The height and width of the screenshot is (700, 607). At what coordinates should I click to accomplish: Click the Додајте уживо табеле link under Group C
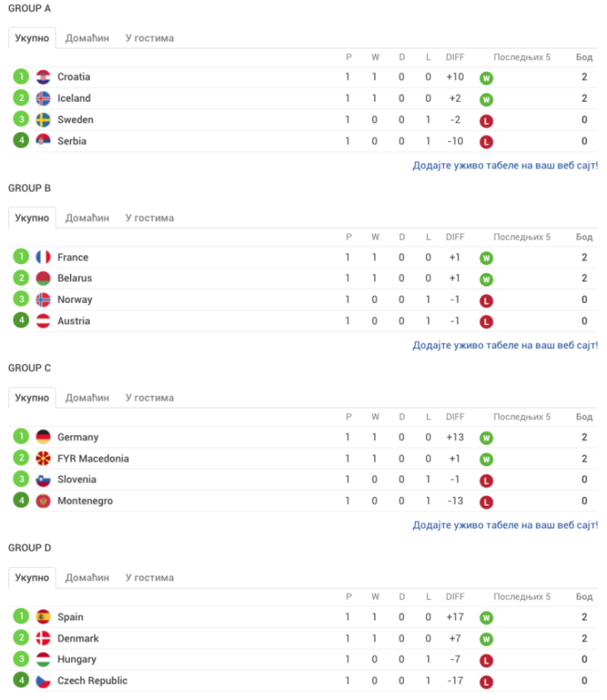pyautogui.click(x=505, y=525)
